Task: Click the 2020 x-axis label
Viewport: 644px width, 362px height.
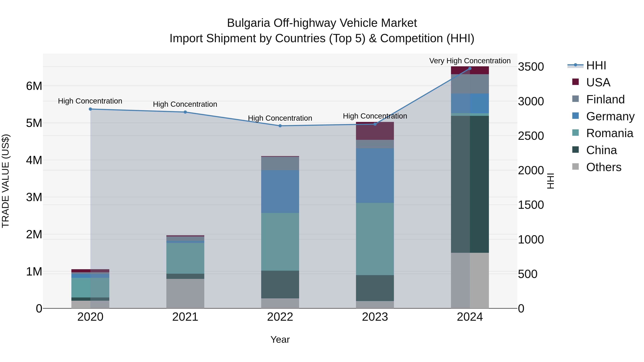Action: pos(91,317)
